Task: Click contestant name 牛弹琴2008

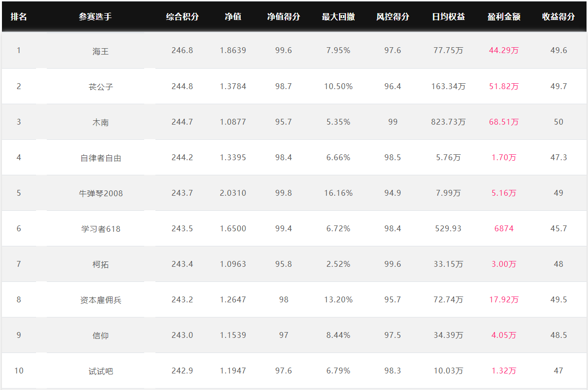Action: pos(101,193)
